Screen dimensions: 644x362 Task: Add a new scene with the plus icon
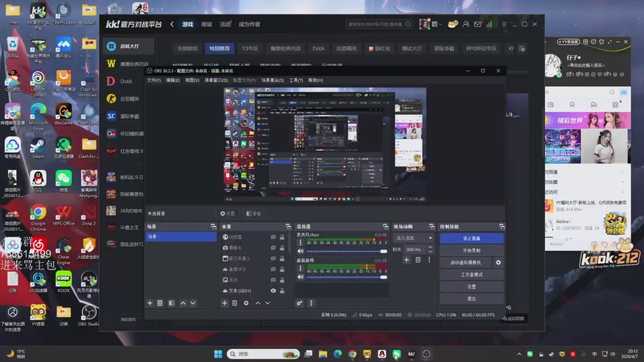click(x=150, y=303)
